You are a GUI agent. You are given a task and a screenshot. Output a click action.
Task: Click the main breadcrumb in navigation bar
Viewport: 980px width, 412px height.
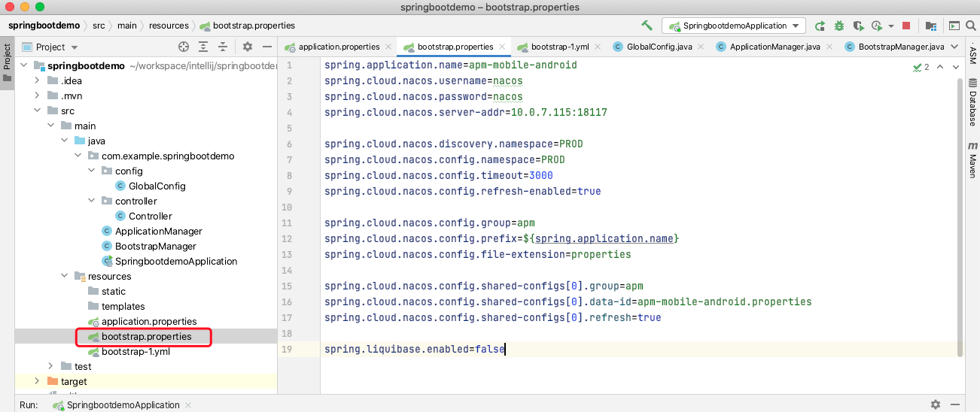tap(127, 25)
